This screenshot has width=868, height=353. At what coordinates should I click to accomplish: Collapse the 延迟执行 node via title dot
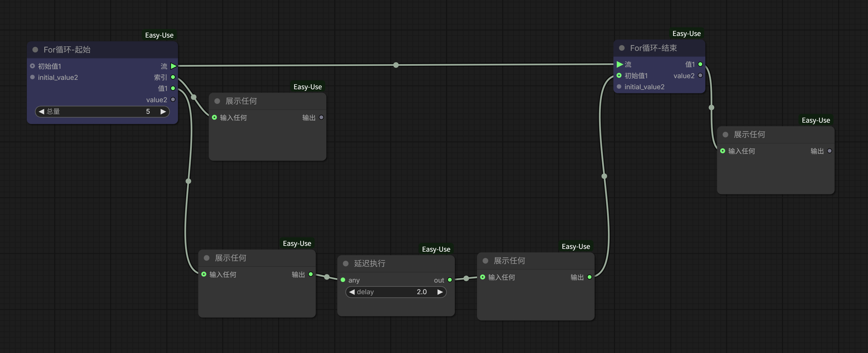click(x=345, y=264)
